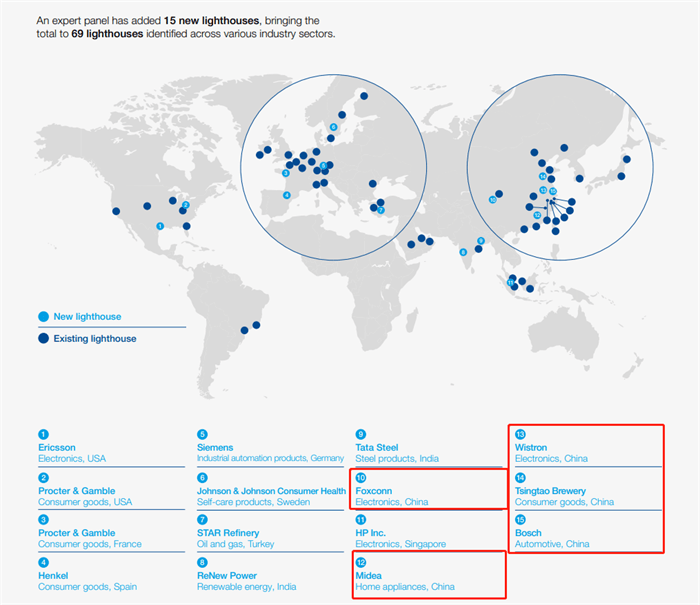Click the numbered badge 12 above Midea

[361, 563]
